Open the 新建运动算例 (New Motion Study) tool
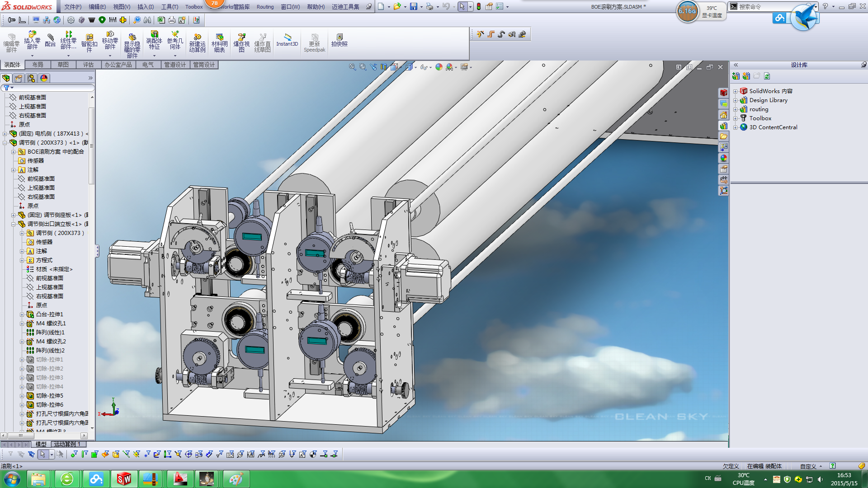The height and width of the screenshot is (488, 868). 197,43
